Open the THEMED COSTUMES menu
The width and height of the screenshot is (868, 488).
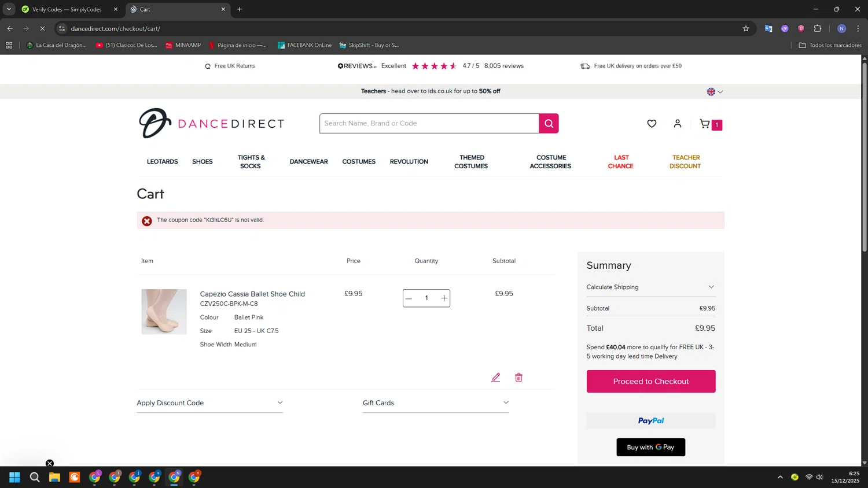pyautogui.click(x=471, y=162)
